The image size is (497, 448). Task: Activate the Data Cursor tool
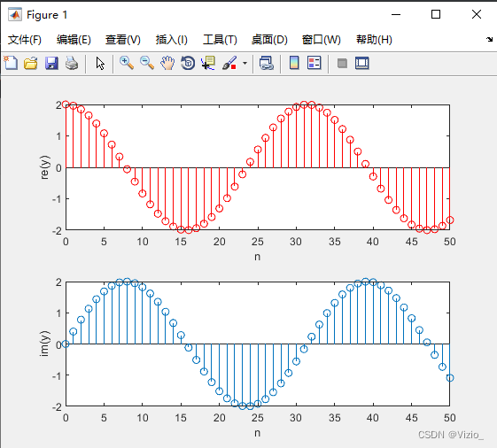pos(208,63)
